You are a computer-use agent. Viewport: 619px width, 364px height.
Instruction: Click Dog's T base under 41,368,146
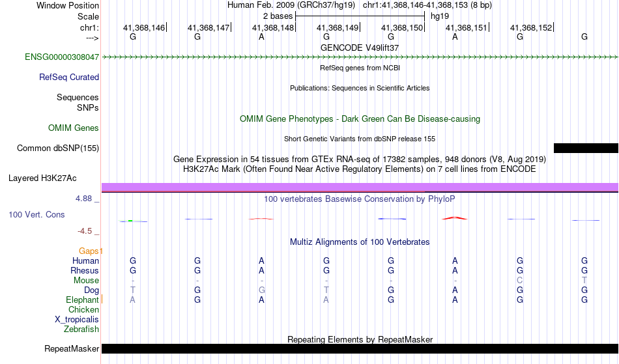(x=133, y=290)
